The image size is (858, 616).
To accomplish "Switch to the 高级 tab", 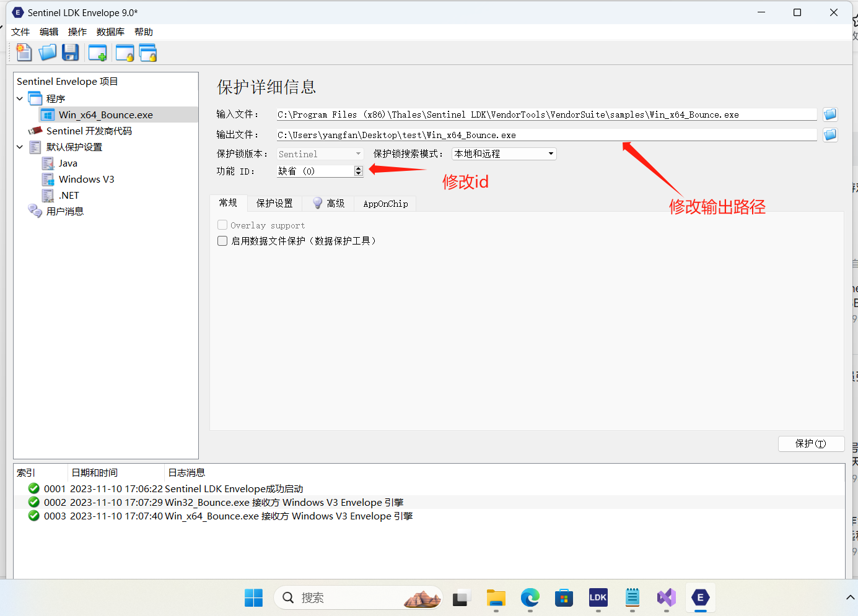I will point(328,203).
